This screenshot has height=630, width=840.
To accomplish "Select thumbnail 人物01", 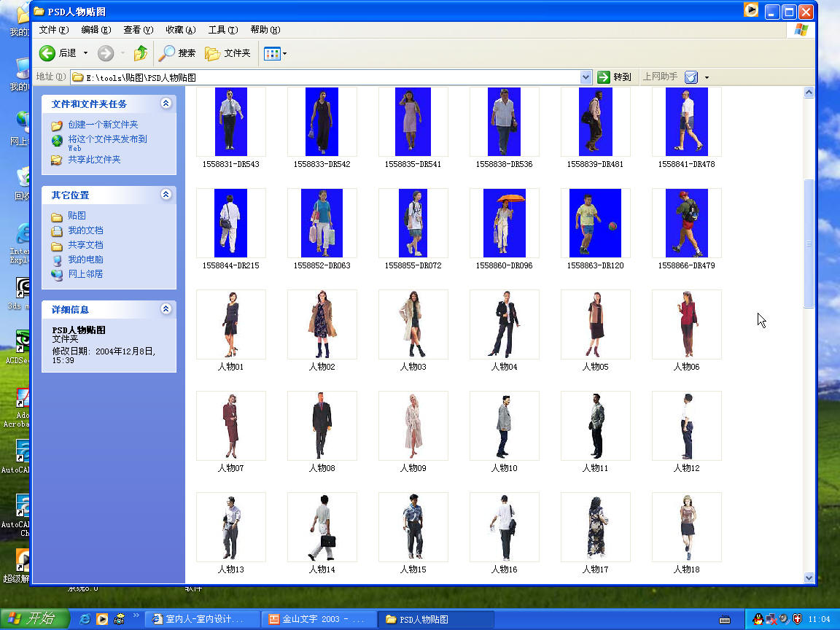I will [x=231, y=324].
